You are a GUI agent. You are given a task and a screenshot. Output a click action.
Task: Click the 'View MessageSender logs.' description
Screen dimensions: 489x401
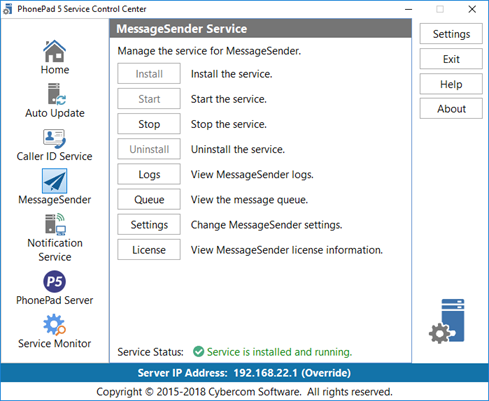252,175
